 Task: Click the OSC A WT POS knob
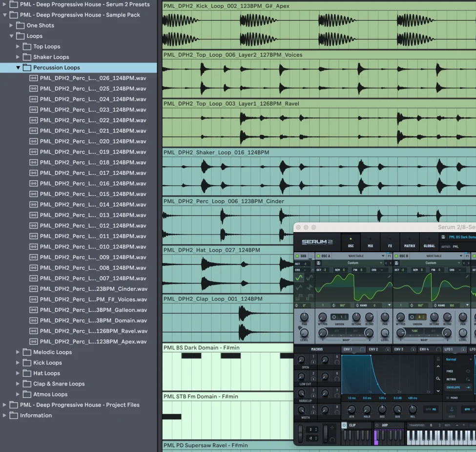pyautogui.click(x=322, y=317)
